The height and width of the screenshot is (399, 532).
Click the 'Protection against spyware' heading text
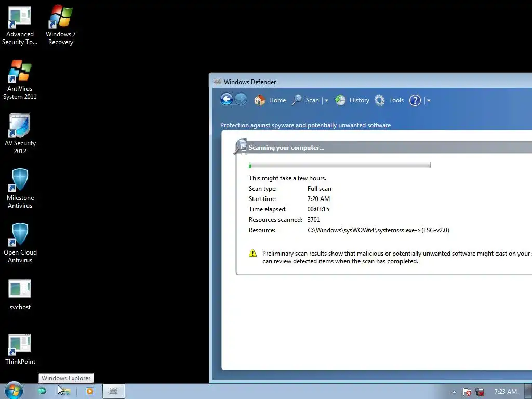[x=305, y=125]
